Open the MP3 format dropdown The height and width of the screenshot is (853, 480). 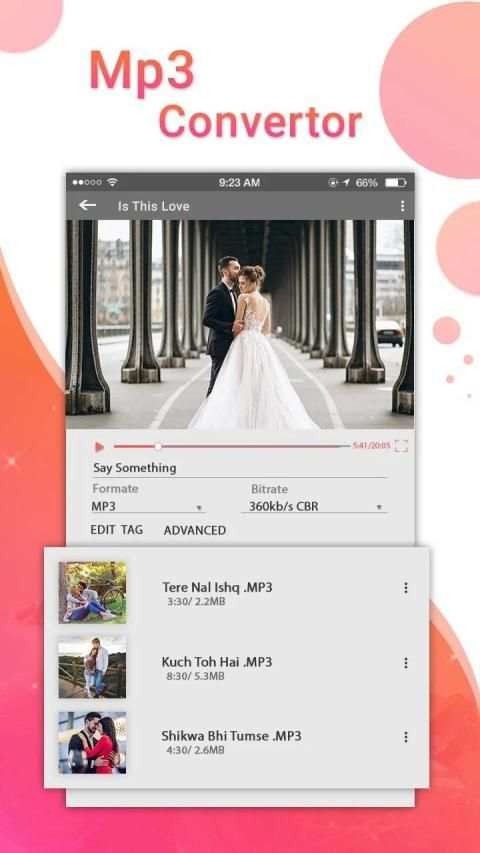click(x=147, y=506)
